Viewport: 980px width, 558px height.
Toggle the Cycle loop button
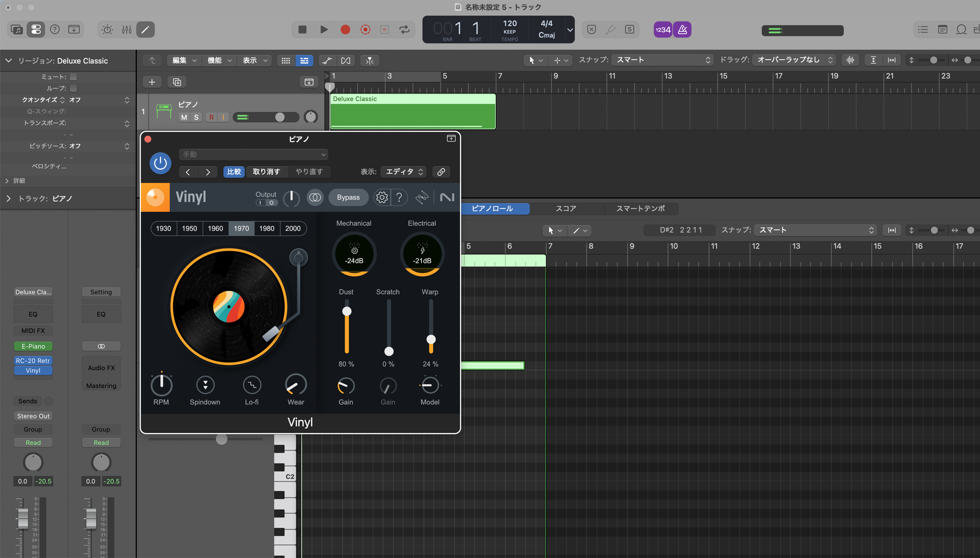point(404,30)
